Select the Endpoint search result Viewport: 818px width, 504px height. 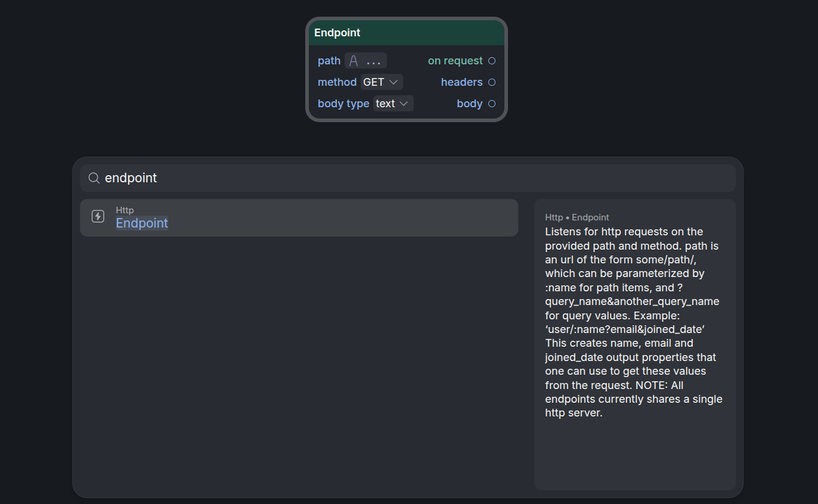(298, 218)
